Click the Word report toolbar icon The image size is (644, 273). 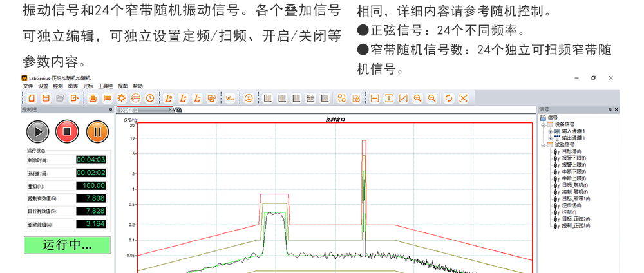coord(230,99)
